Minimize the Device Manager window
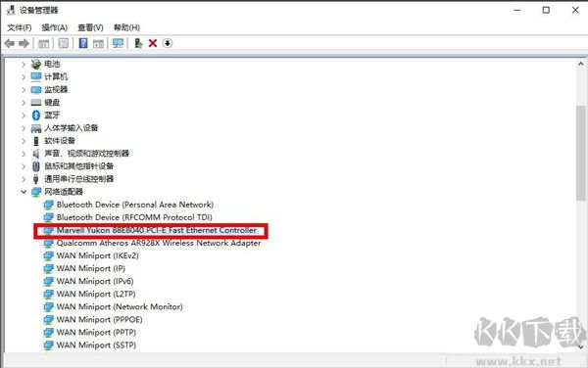588x368 pixels. [x=517, y=10]
